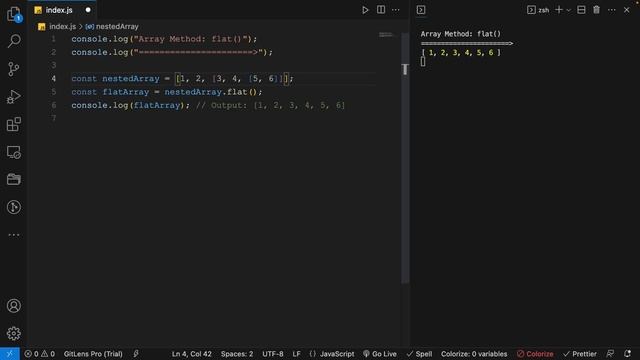Click "Array Method: flat()" terminal line
The height and width of the screenshot is (360, 640).
tap(461, 34)
